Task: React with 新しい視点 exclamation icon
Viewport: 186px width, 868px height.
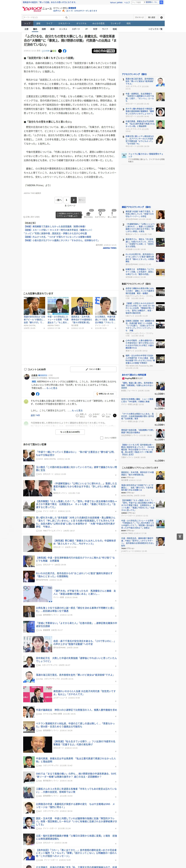Action: pos(112,214)
